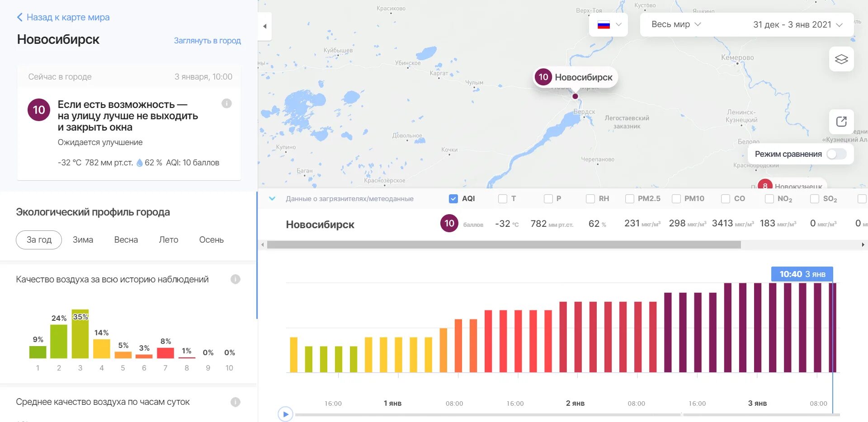The height and width of the screenshot is (422, 868).
Task: Click the 24% bar for AQI level 2
Action: point(59,342)
